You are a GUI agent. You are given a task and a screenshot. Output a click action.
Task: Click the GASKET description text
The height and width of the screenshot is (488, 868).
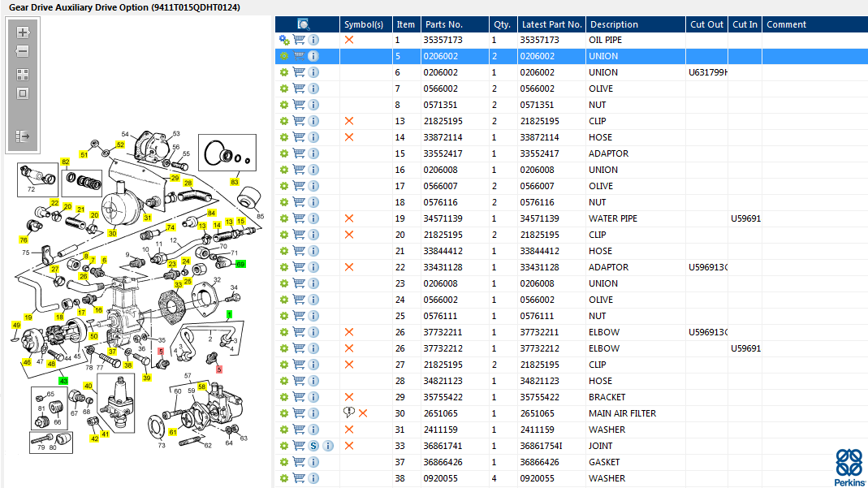[604, 462]
